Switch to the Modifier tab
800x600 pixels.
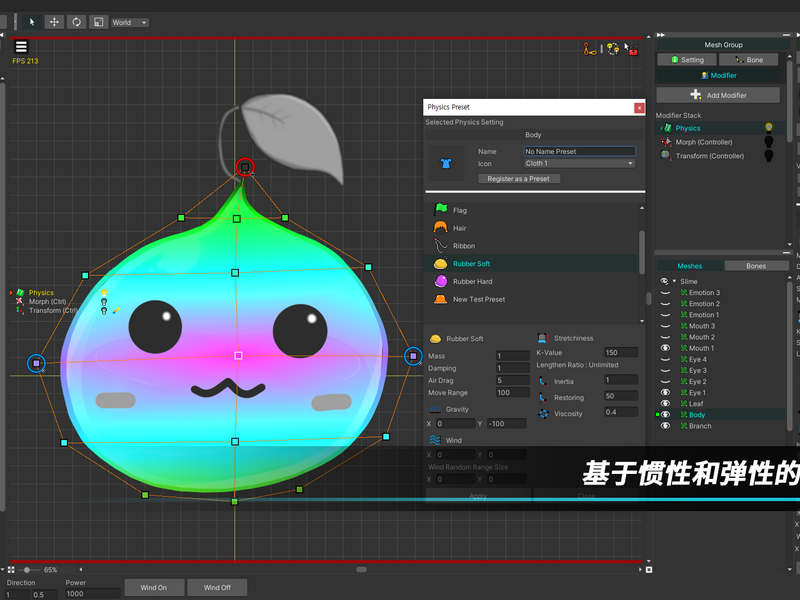[718, 76]
